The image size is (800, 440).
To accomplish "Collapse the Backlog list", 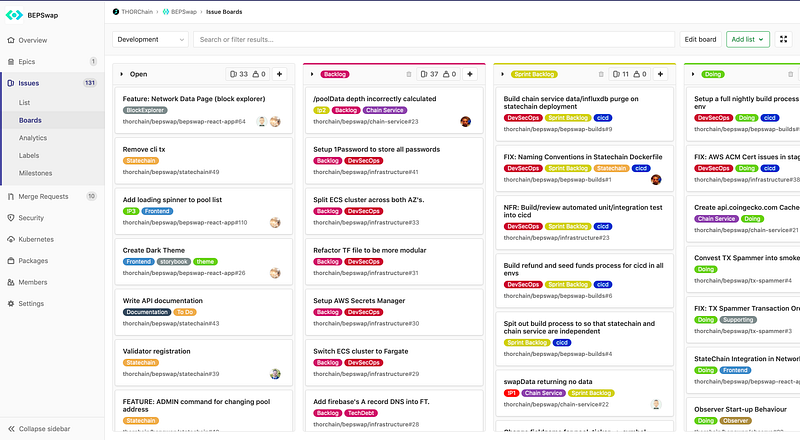I will pyautogui.click(x=312, y=75).
